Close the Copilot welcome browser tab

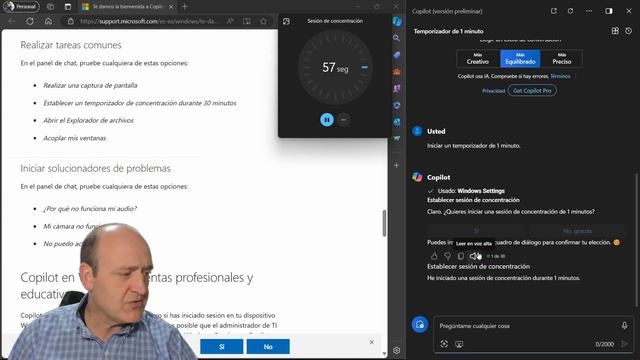coord(171,7)
